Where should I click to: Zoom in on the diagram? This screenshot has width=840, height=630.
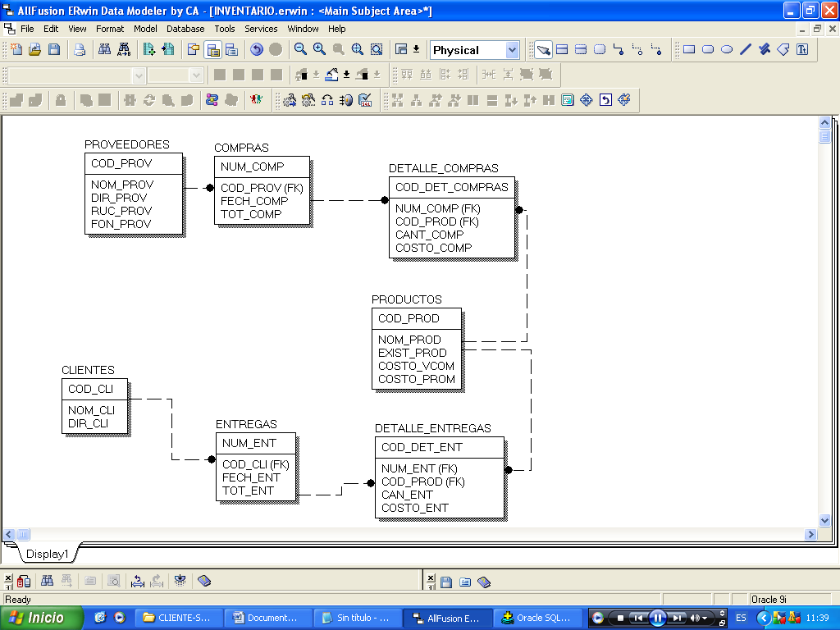click(317, 49)
